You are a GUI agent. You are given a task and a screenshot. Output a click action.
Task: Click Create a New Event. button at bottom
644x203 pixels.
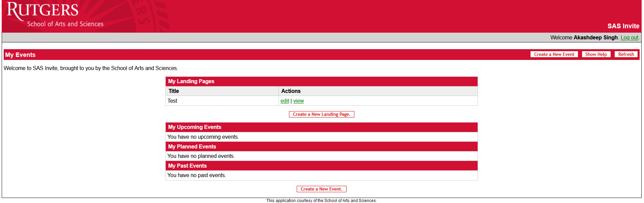(321, 189)
